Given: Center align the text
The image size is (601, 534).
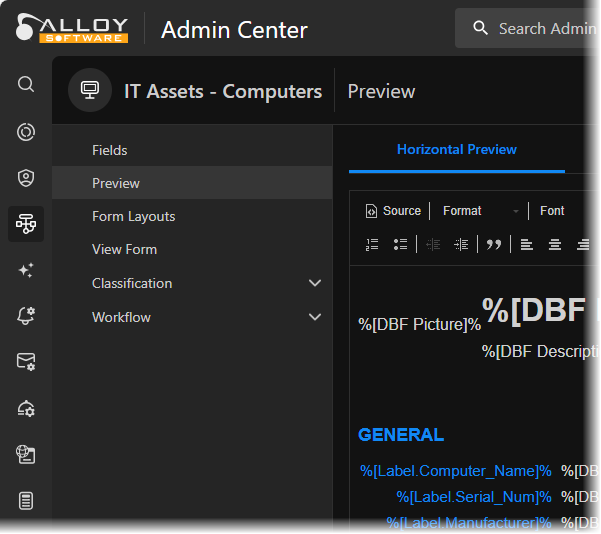Looking at the screenshot, I should pos(555,244).
